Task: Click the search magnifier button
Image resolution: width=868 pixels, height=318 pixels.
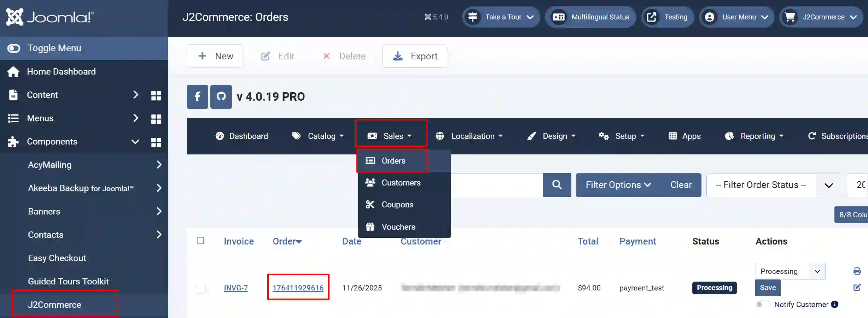Action: (x=557, y=185)
